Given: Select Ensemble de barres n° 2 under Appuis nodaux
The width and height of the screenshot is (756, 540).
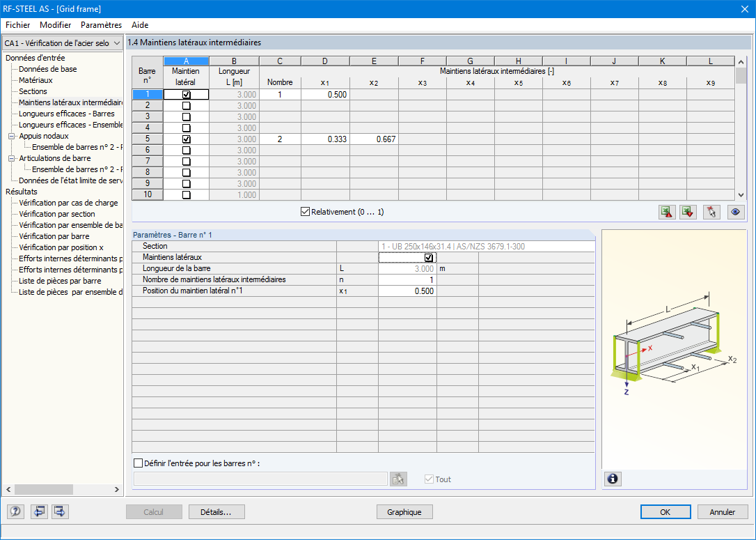Looking at the screenshot, I should [x=77, y=147].
